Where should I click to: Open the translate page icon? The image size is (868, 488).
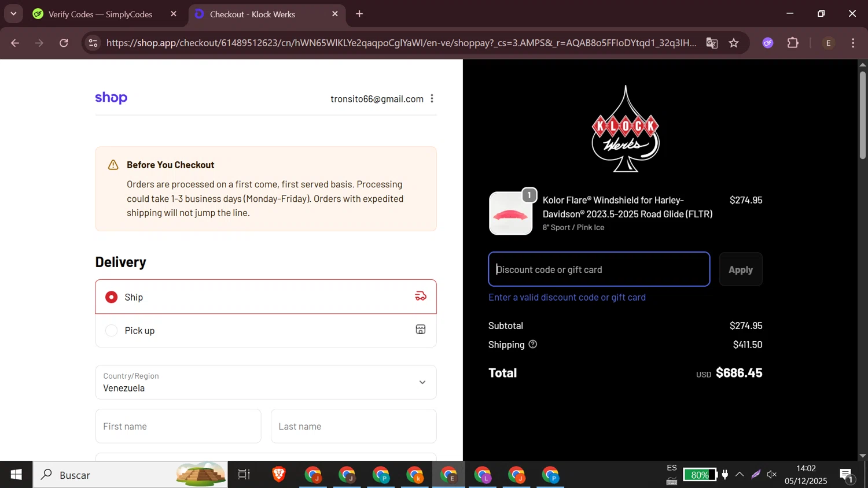coord(712,43)
